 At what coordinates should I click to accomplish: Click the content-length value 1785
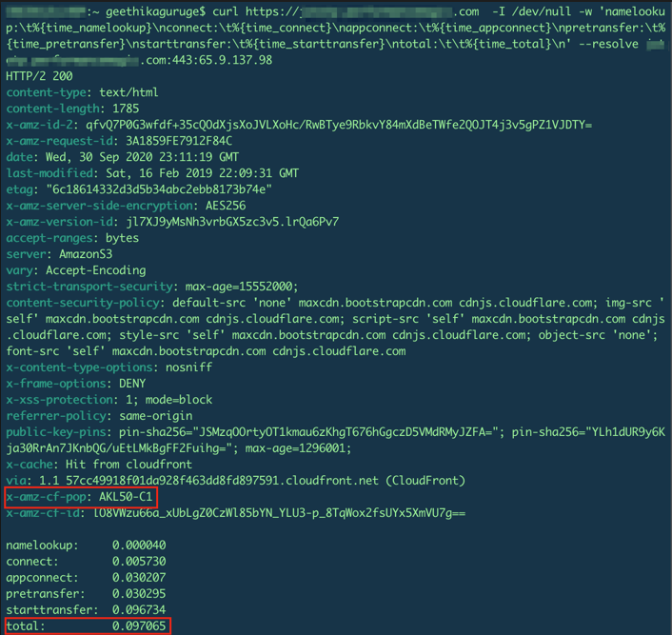coord(126,109)
